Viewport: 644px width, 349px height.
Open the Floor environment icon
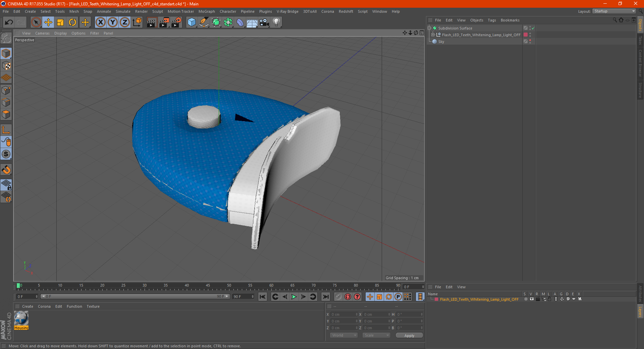252,22
